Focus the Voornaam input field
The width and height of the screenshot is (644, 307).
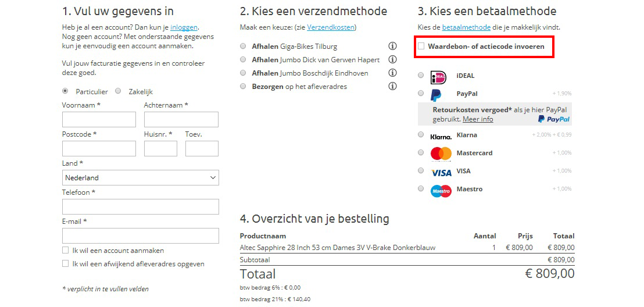coord(99,120)
